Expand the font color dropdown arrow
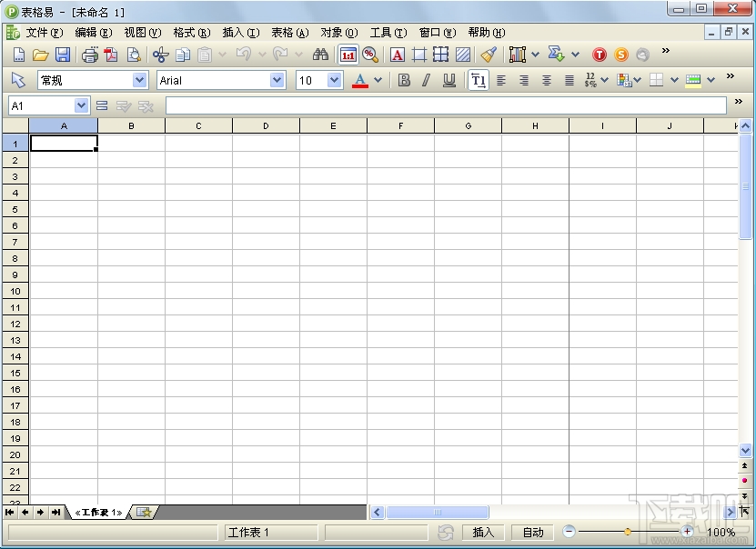The width and height of the screenshot is (756, 549). pos(378,80)
